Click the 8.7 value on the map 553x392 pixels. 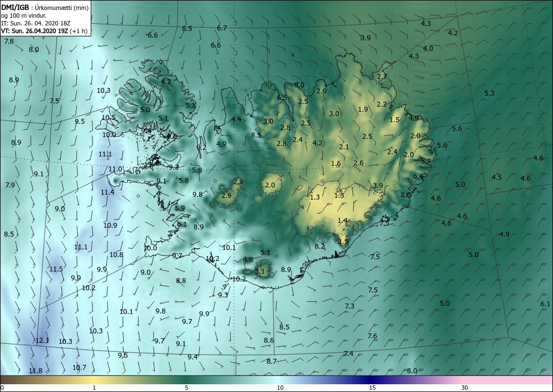(272, 362)
